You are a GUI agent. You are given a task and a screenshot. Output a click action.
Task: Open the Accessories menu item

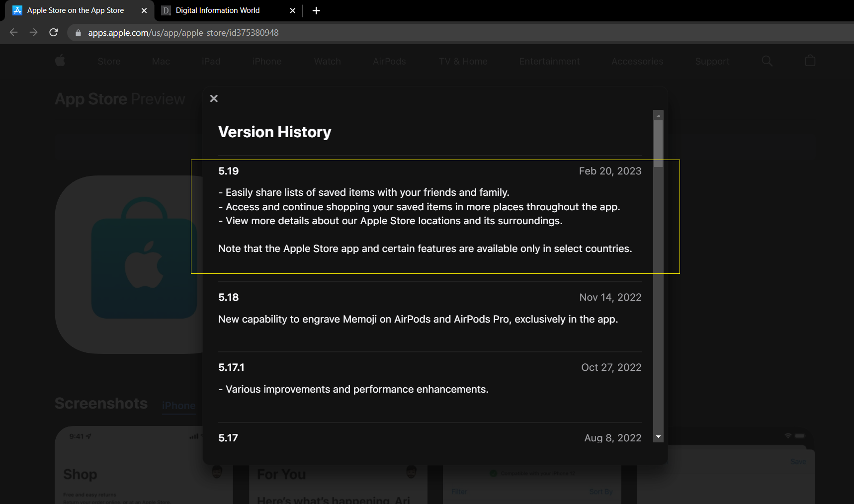[x=637, y=61]
